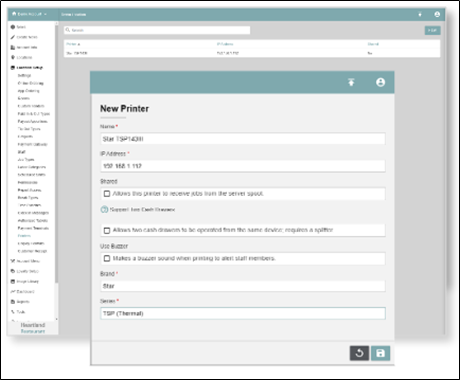Image resolution: width=460 pixels, height=380 pixels.
Task: Enable the two cash drawers checkbox
Action: 107,230
